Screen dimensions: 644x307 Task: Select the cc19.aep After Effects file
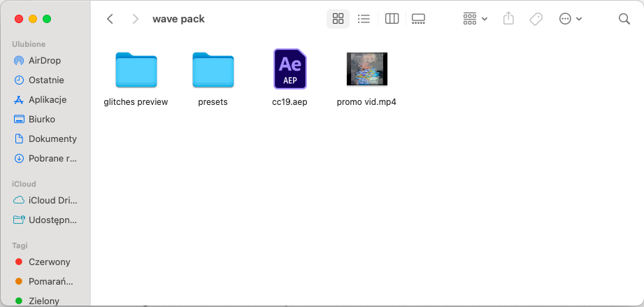click(x=289, y=69)
